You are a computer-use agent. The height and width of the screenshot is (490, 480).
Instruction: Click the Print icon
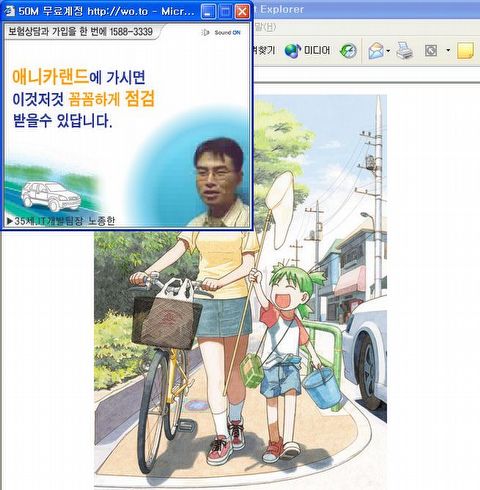[405, 51]
